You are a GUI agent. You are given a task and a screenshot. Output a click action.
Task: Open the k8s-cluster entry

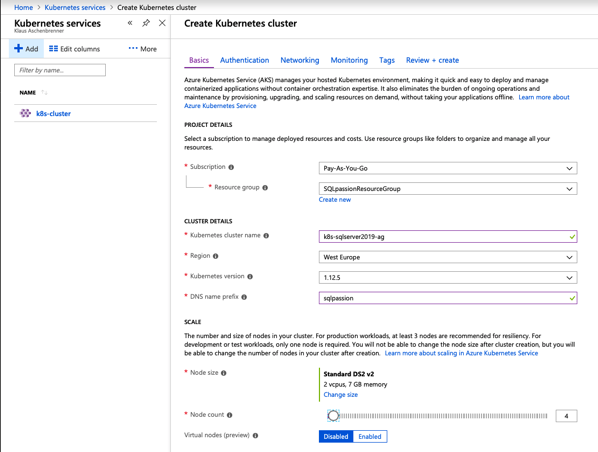point(53,113)
